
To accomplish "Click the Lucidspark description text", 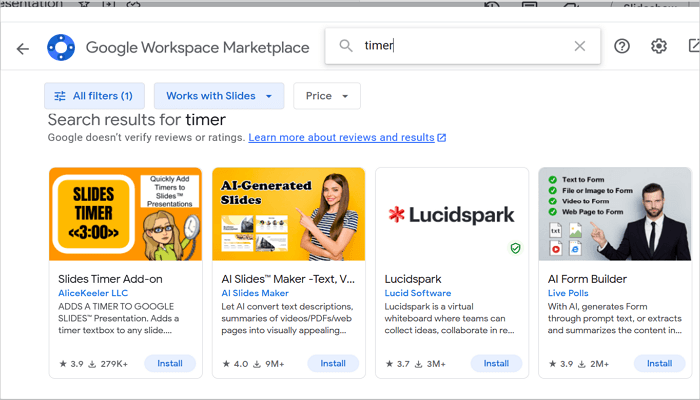I will tap(450, 318).
